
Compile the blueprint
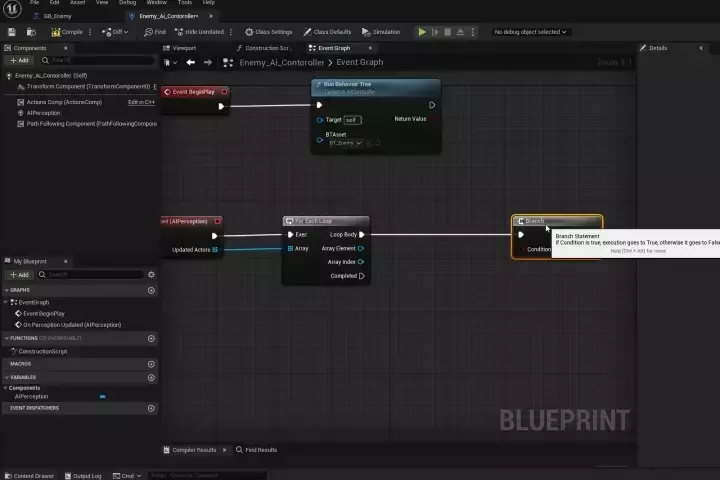[67, 32]
